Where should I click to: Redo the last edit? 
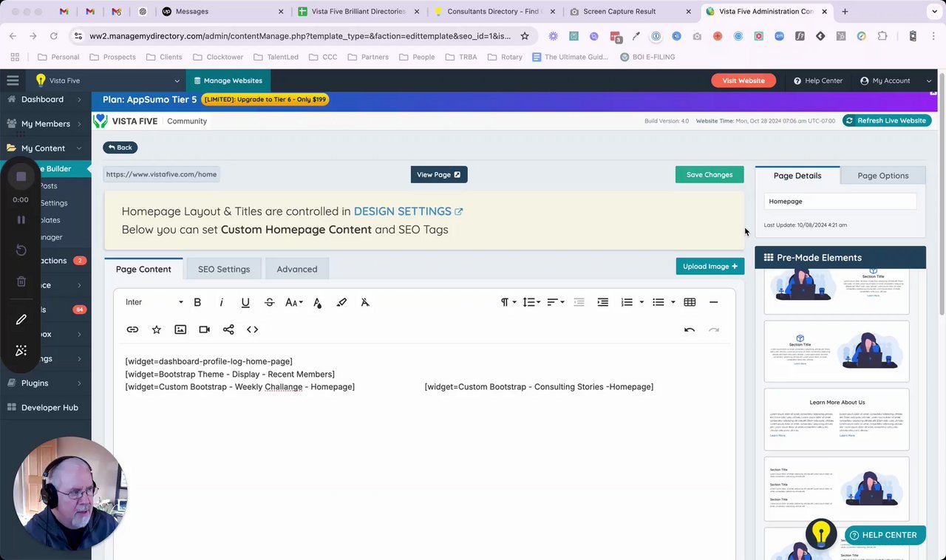click(713, 329)
